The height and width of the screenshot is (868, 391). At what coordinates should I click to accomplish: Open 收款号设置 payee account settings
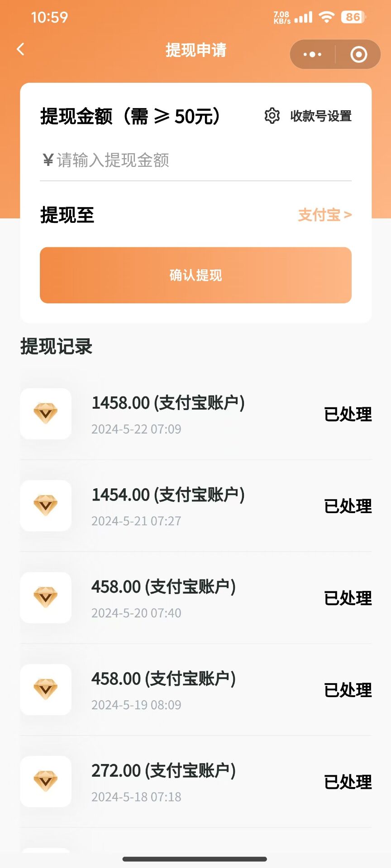(x=321, y=116)
